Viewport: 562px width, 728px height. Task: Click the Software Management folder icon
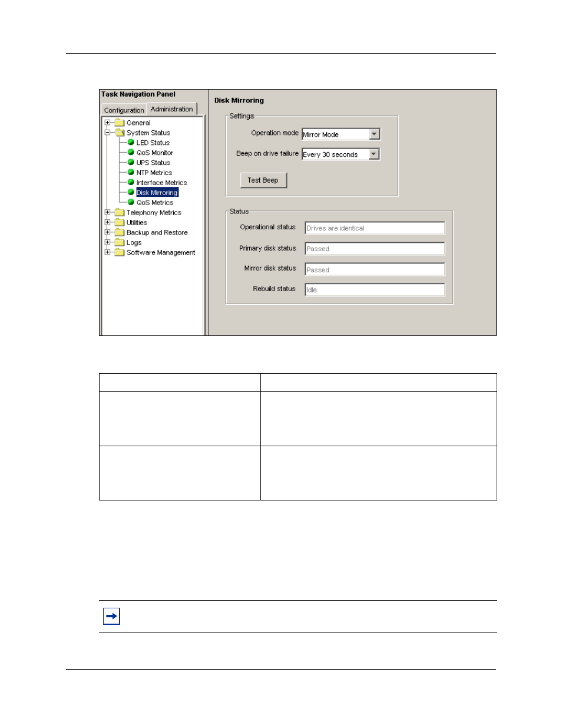coord(120,252)
